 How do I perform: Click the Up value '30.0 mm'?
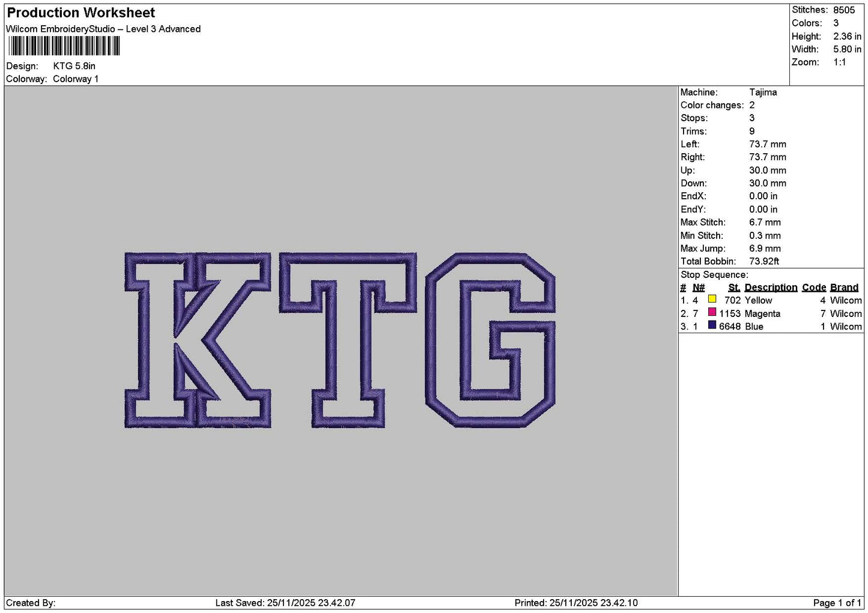(x=768, y=171)
